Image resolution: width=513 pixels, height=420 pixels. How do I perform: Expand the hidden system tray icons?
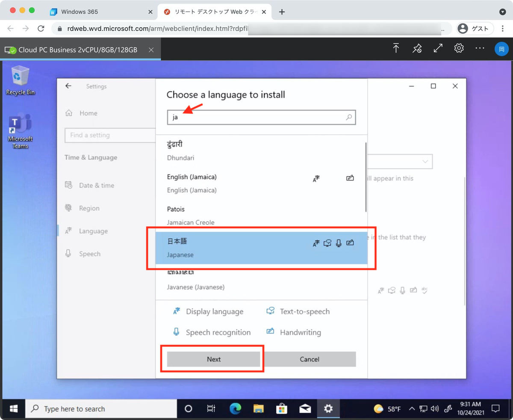tap(412, 409)
